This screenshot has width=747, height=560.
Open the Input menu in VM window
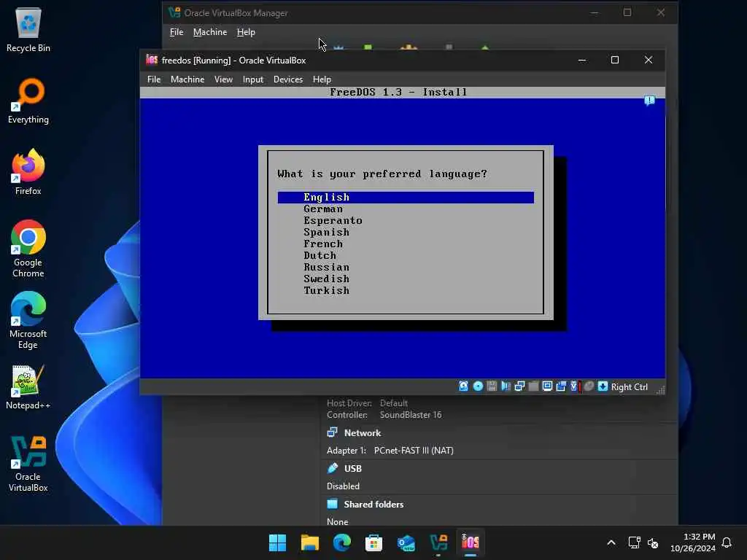tap(253, 79)
